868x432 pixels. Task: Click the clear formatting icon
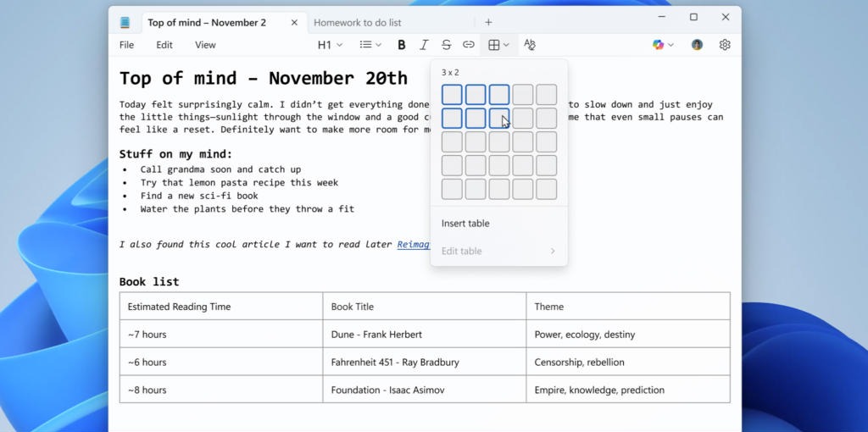click(530, 45)
